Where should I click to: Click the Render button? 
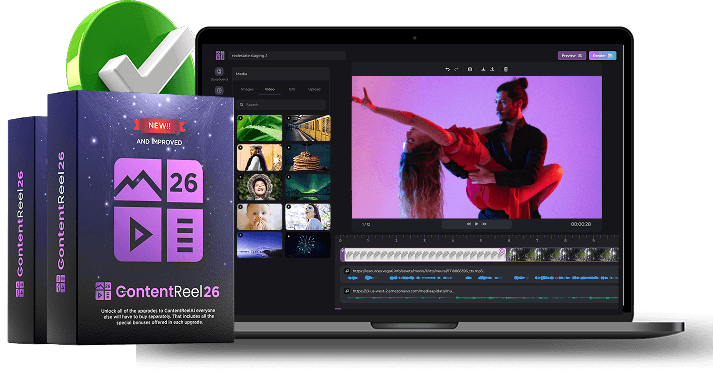point(603,55)
